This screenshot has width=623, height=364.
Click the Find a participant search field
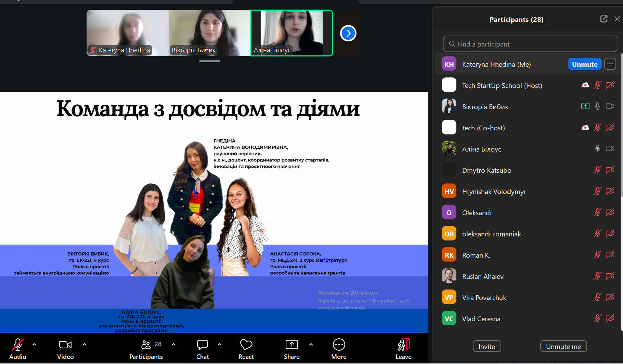coord(530,44)
